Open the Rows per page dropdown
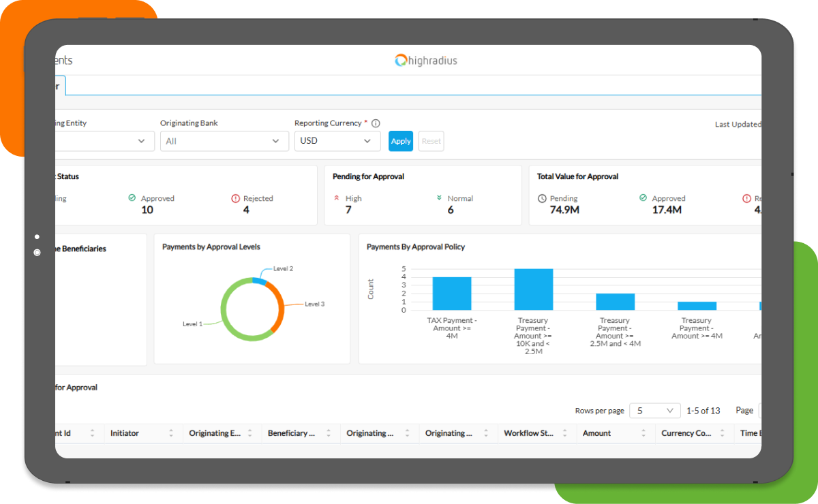The image size is (818, 504). (x=654, y=411)
